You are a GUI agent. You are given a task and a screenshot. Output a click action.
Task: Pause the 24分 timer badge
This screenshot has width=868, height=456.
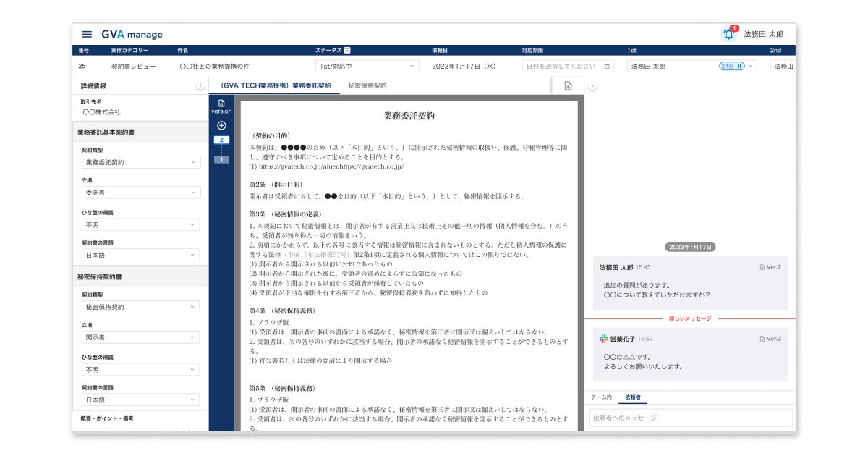point(732,66)
